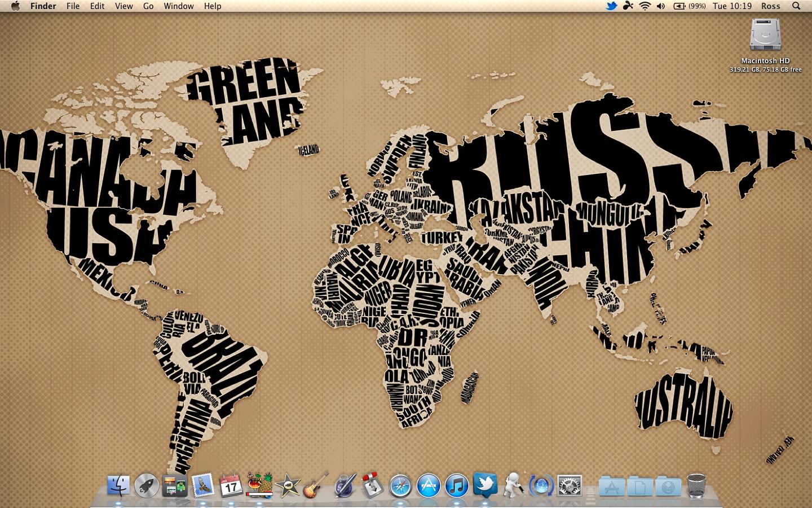This screenshot has height=508, width=812.
Task: Open the Finder application menu
Action: 43,6
